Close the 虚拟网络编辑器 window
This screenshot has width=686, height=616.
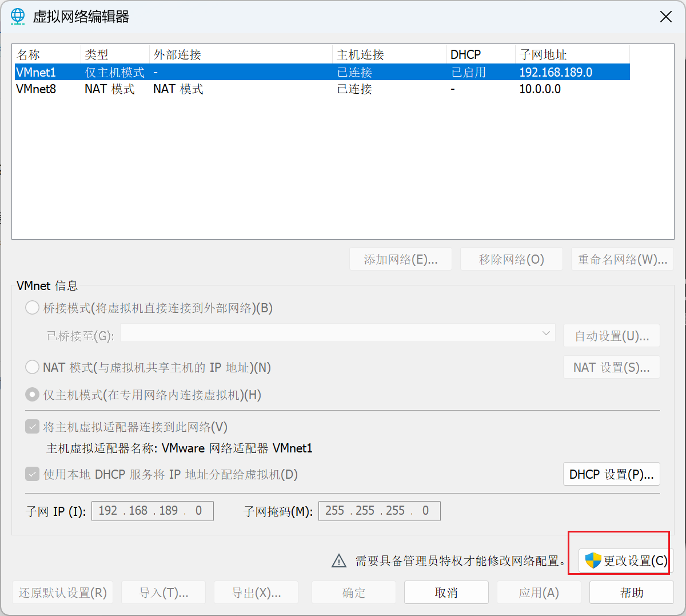(x=666, y=17)
